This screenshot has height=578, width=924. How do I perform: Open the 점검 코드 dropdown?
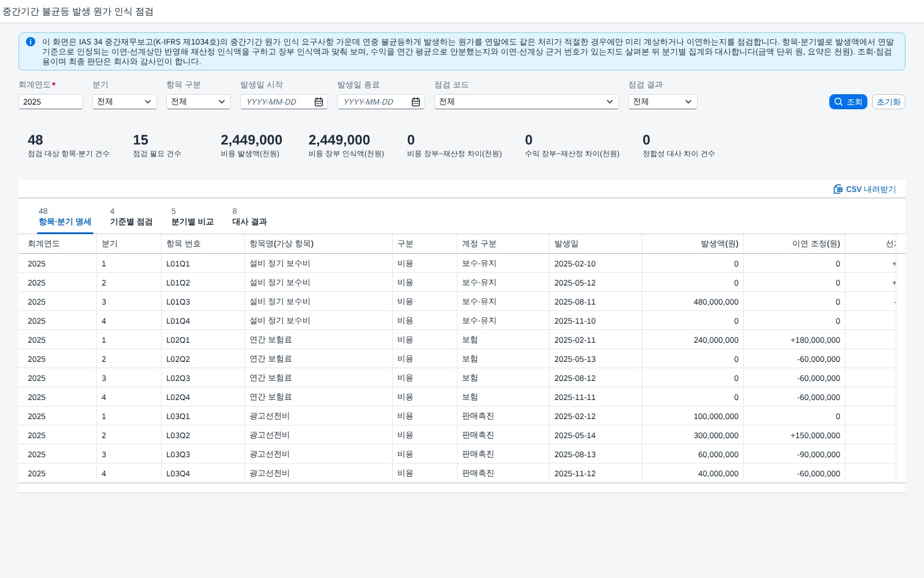[x=527, y=102]
